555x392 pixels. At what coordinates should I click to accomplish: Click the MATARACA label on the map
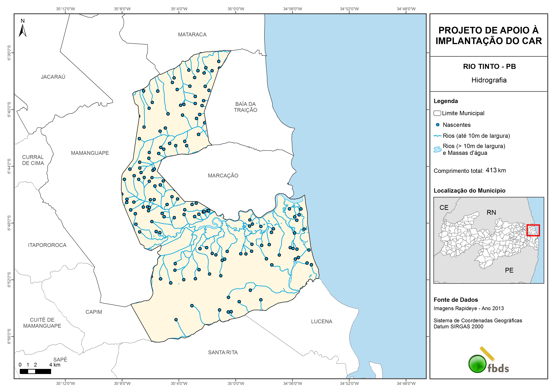pos(192,35)
